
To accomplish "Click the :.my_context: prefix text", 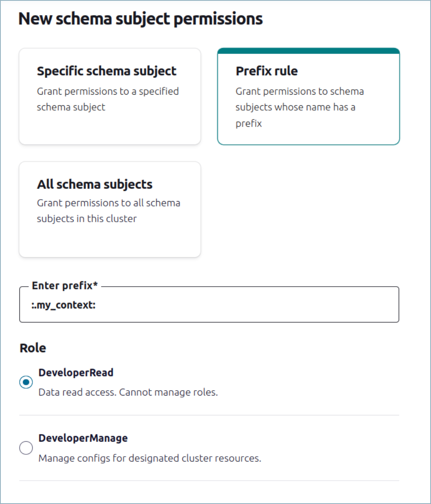I will coord(66,304).
